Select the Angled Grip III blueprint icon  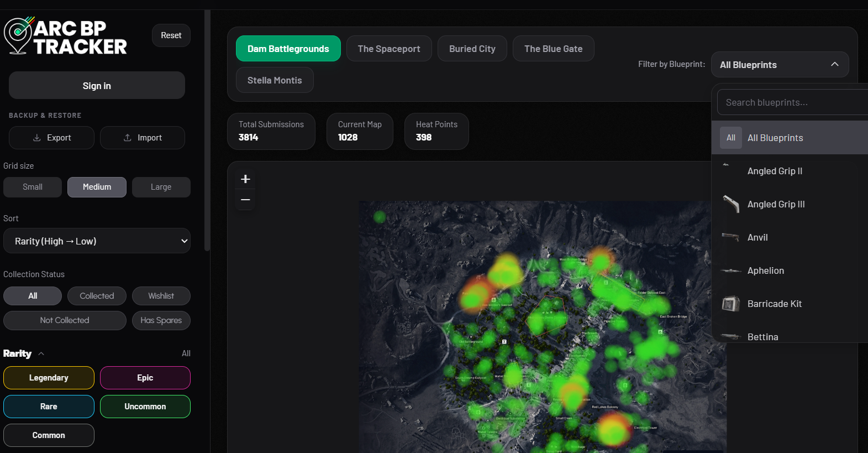[x=730, y=204]
